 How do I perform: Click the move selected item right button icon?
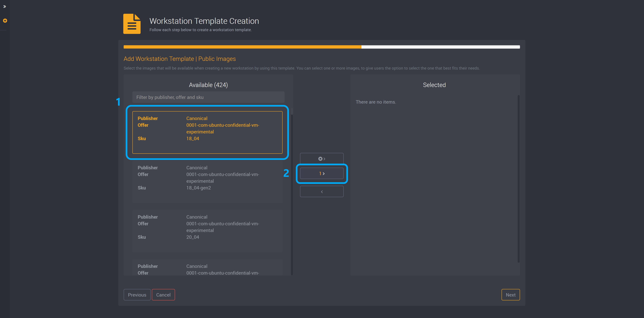pos(322,174)
